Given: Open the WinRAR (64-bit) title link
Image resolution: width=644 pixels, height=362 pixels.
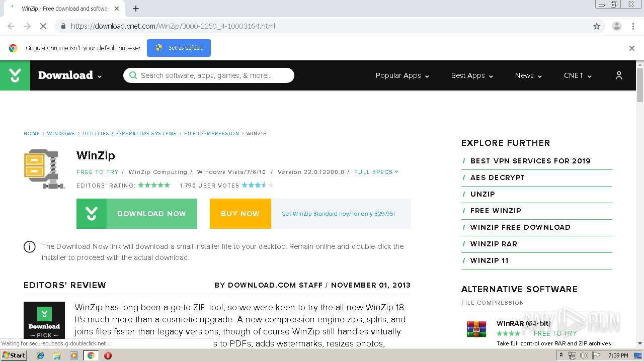Looking at the screenshot, I should click(523, 323).
